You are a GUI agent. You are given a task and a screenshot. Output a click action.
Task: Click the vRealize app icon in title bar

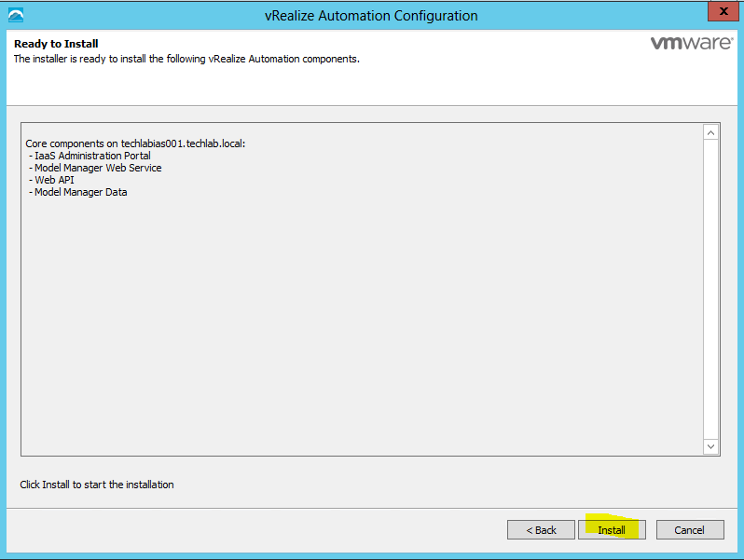(x=16, y=15)
